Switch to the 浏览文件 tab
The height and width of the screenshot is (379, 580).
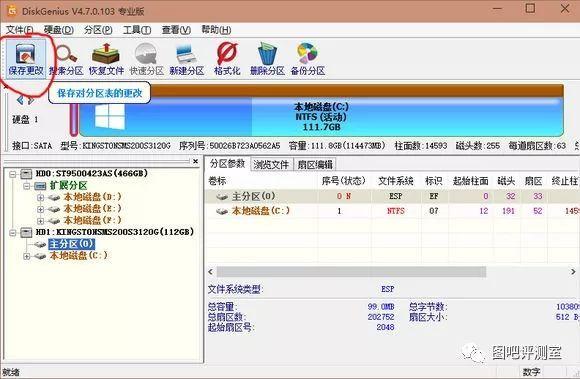click(x=271, y=165)
